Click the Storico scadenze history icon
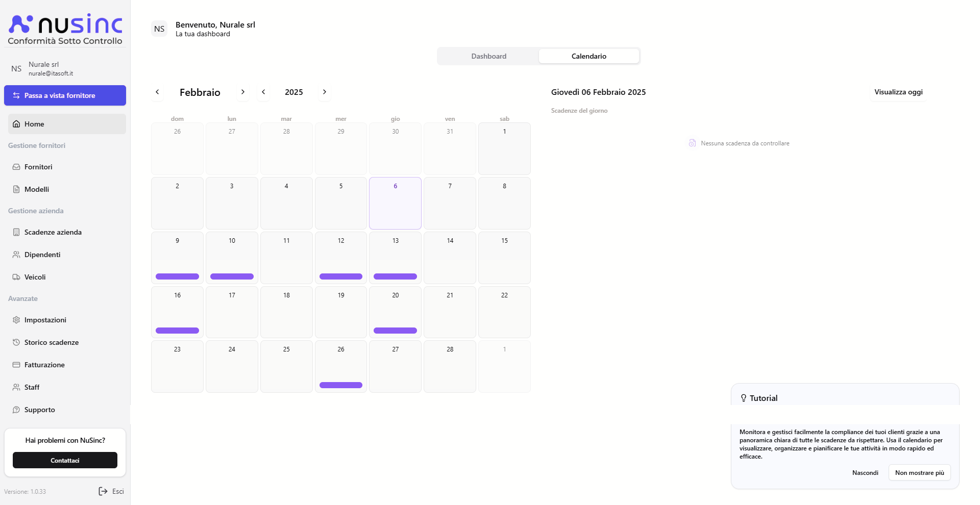The width and height of the screenshot is (980, 505). [16, 342]
